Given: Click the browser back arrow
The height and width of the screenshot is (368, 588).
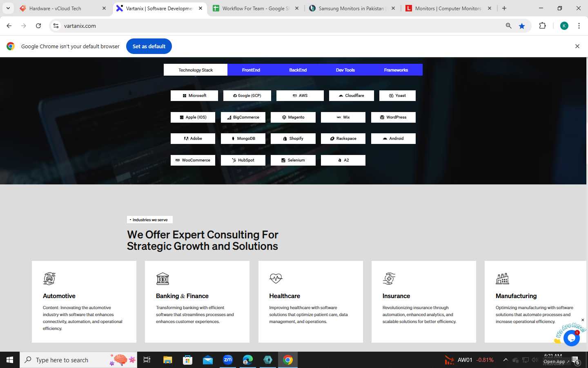Looking at the screenshot, I should (x=9, y=26).
